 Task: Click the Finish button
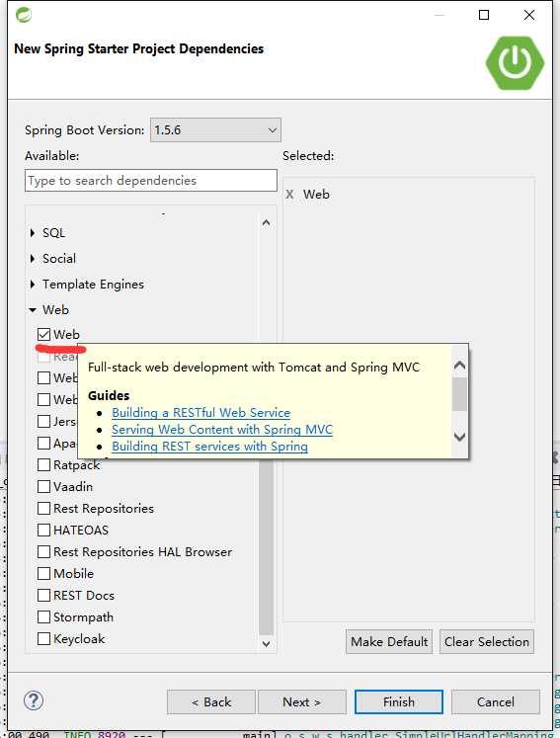pos(399,702)
